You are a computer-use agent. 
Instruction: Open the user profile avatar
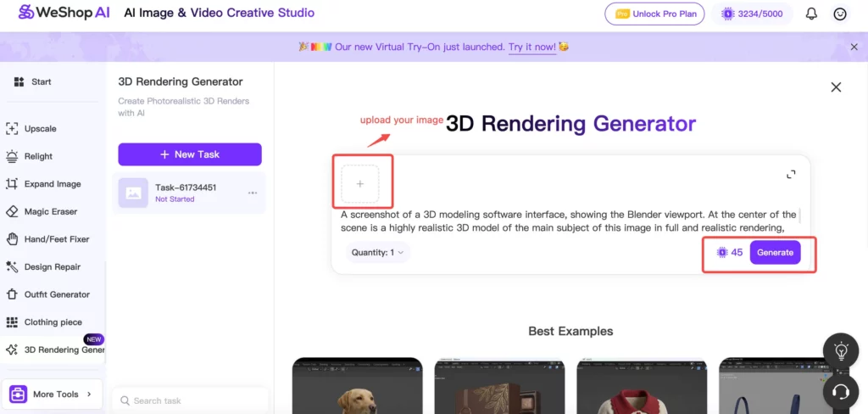click(840, 14)
